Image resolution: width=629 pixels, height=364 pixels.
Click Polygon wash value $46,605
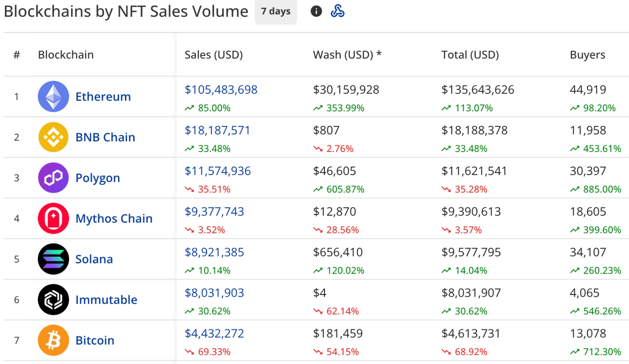[335, 171]
